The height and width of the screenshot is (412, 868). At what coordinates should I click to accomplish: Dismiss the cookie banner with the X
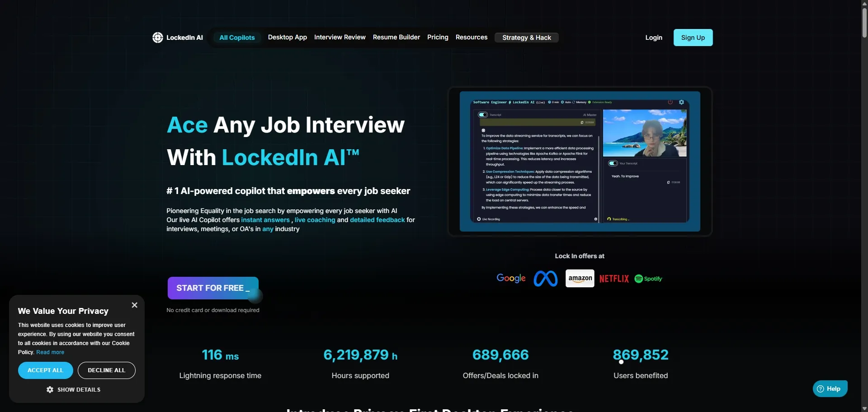[134, 305]
